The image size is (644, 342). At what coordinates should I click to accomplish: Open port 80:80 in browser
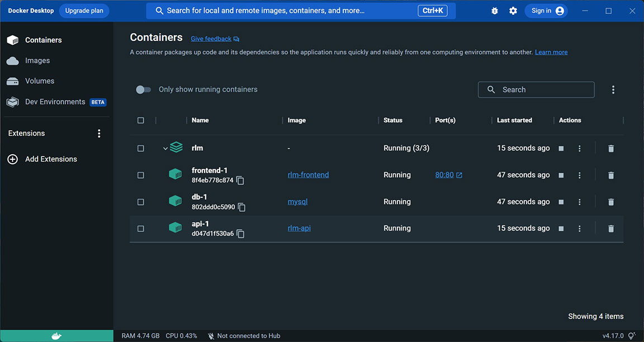click(x=448, y=175)
